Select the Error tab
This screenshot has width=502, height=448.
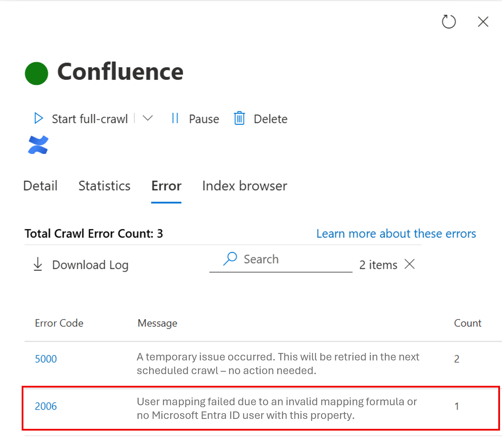click(x=166, y=186)
